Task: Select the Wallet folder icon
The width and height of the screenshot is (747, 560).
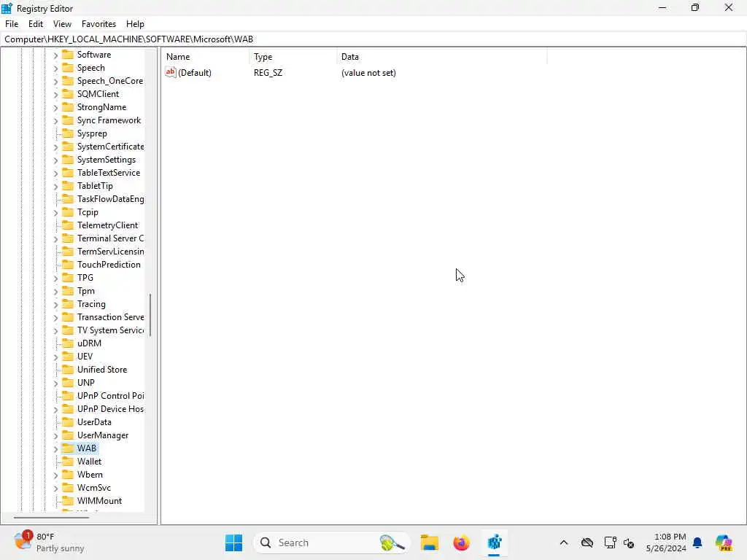Action: (68, 462)
